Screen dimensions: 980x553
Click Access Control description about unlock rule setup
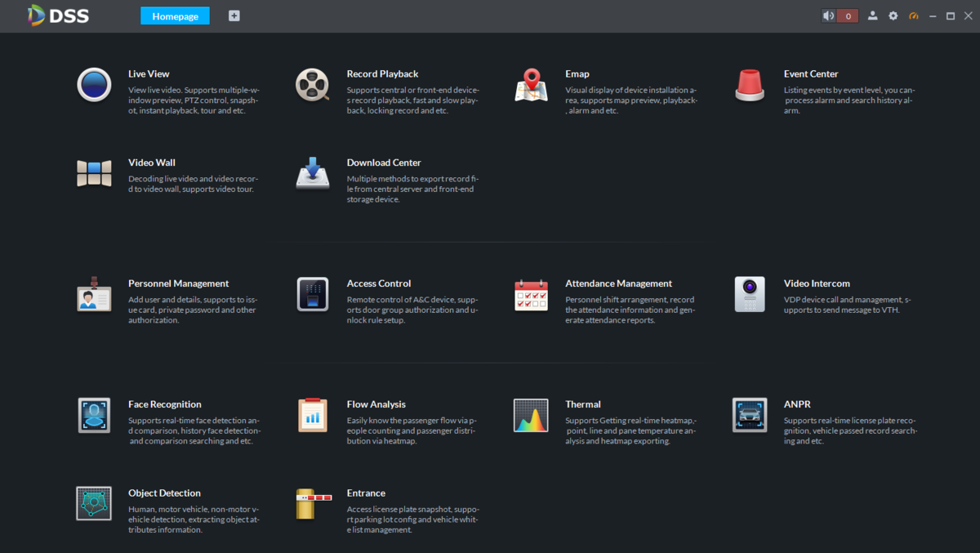[412, 310]
